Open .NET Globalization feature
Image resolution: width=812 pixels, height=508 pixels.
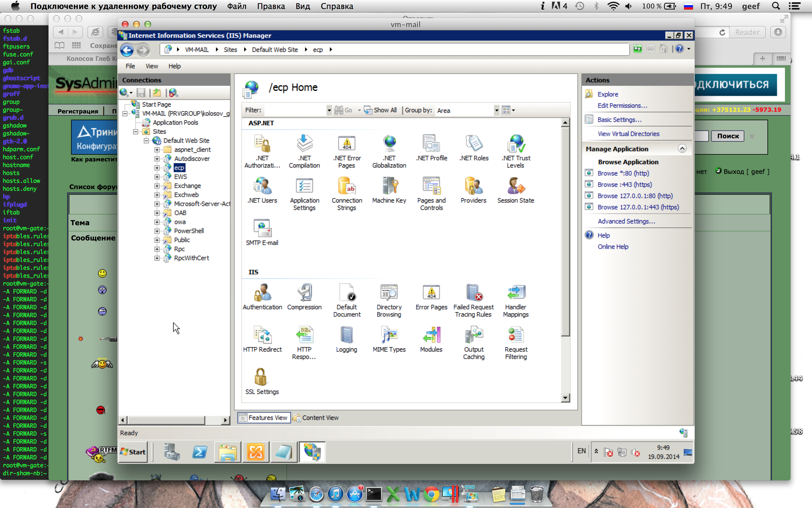tap(389, 151)
